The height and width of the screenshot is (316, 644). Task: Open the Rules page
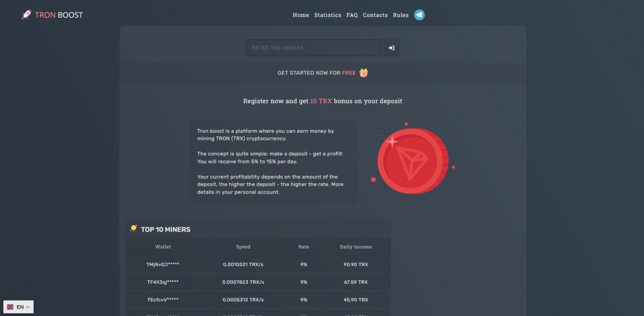[401, 15]
